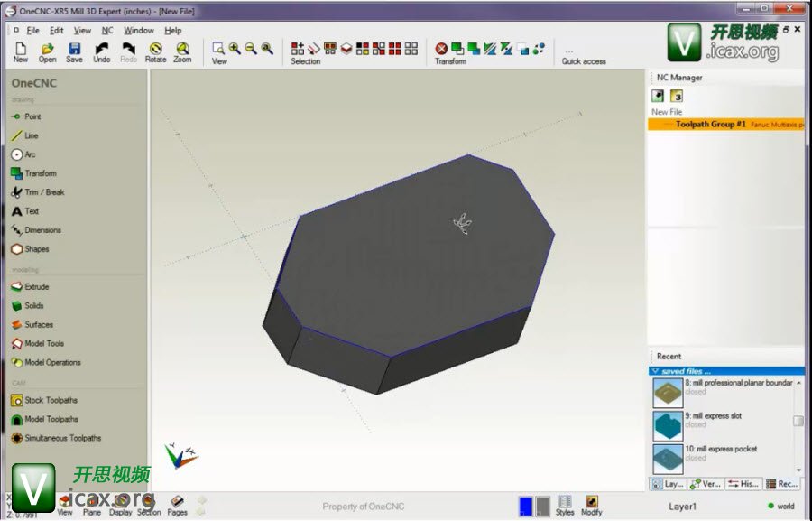Select Toolpath Group #1 in NC Manager
The image size is (812, 521).
pyautogui.click(x=710, y=125)
